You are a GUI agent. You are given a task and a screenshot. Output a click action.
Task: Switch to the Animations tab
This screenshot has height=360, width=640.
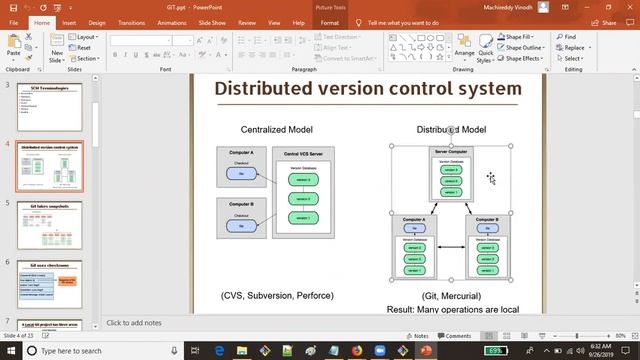tap(172, 23)
